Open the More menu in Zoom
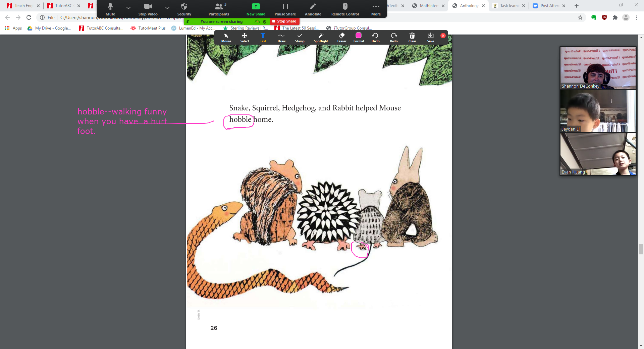The width and height of the screenshot is (644, 349). tap(376, 9)
